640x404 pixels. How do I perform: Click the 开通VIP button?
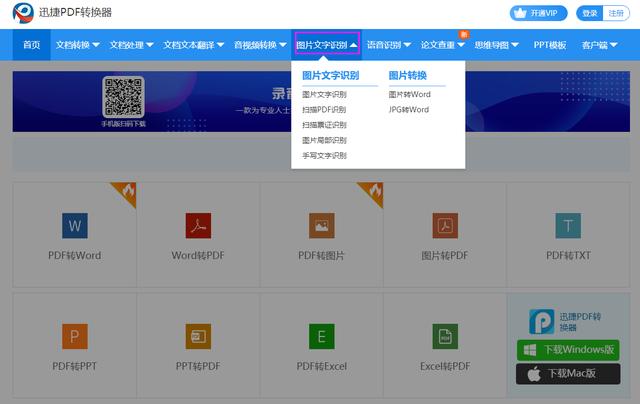coord(538,13)
